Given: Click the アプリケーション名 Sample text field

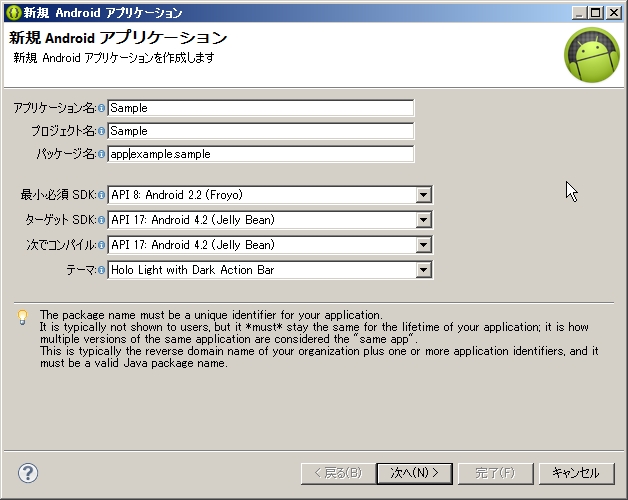Looking at the screenshot, I should 261,108.
